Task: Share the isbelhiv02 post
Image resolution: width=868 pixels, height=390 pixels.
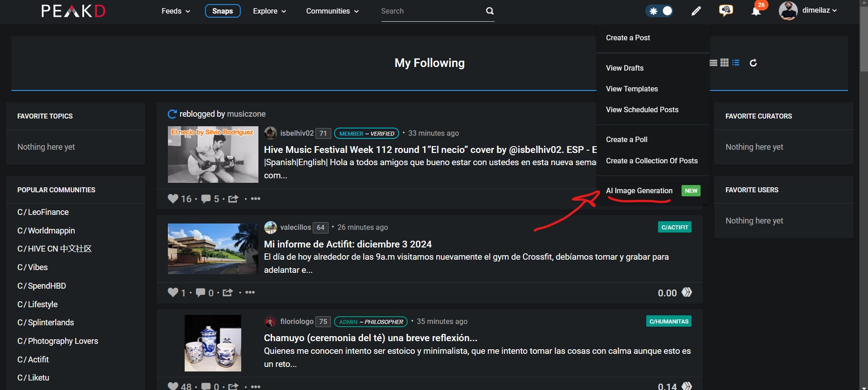Action: point(233,199)
